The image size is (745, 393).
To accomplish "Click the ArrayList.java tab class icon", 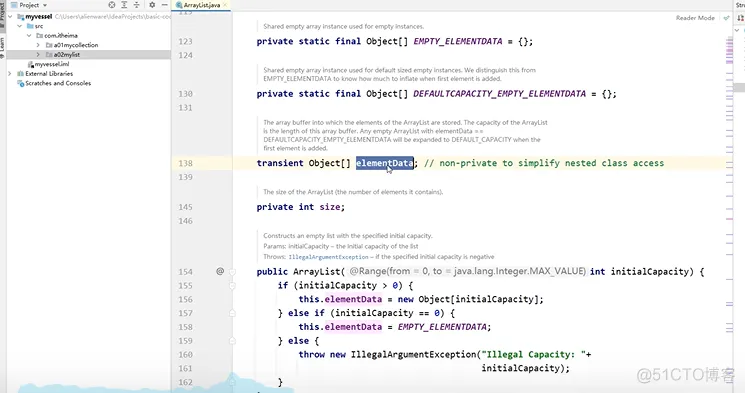I will [179, 5].
